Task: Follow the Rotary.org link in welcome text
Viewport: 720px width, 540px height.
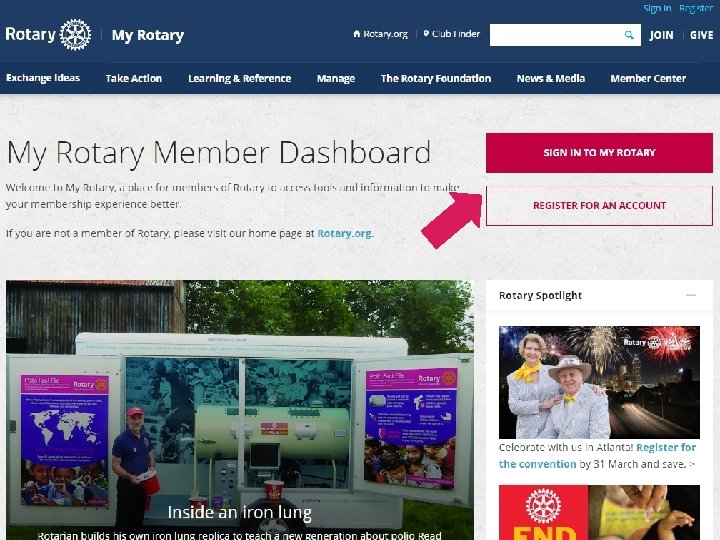Action: pyautogui.click(x=345, y=233)
